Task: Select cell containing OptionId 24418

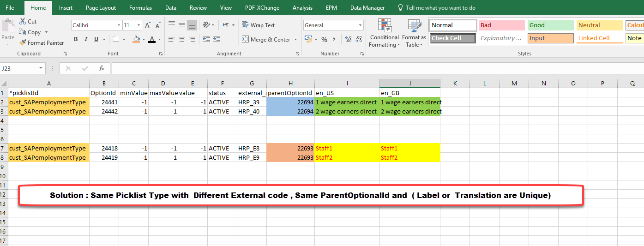Action: coord(104,148)
